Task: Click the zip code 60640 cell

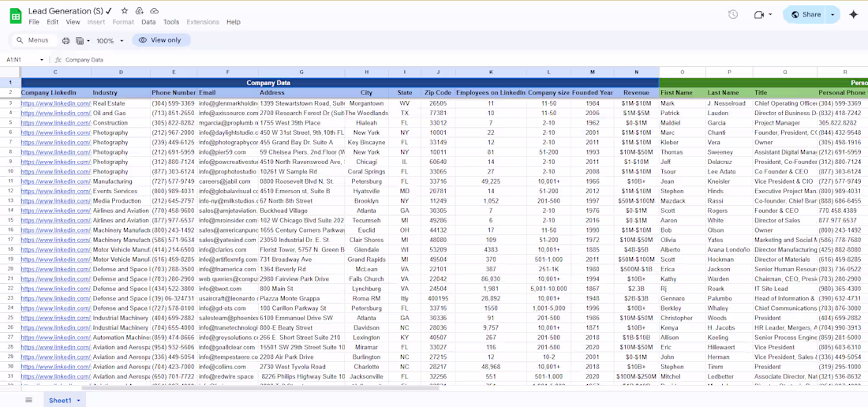Action: click(438, 162)
